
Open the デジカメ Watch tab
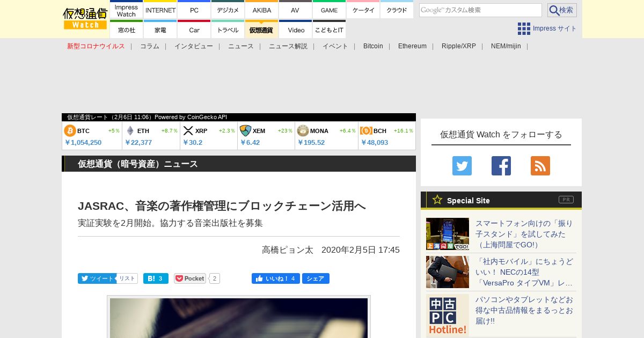228,10
